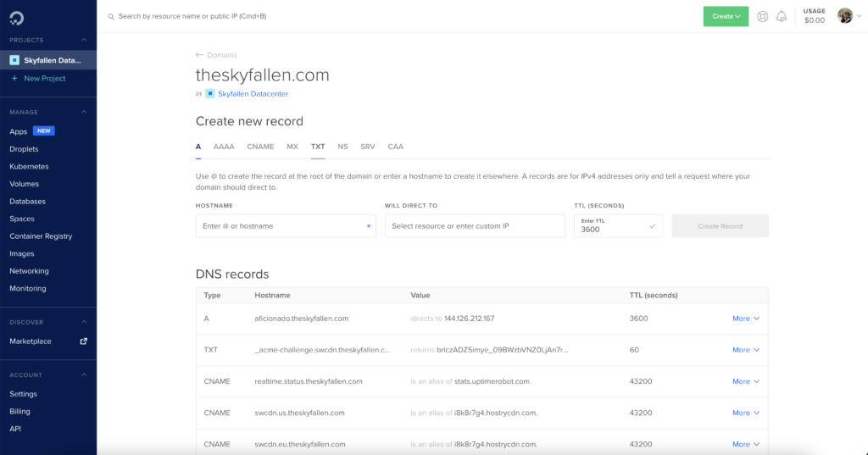
Task: Open Spaces in the sidebar
Action: click(22, 219)
